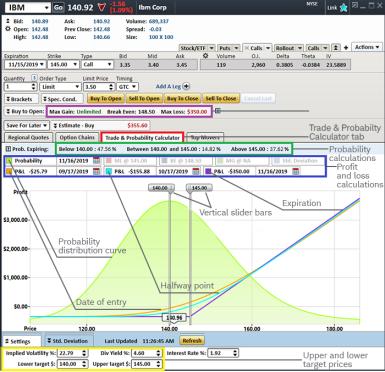Click the pop-out window icon in title bar
The image size is (385, 372).
[x=355, y=5]
